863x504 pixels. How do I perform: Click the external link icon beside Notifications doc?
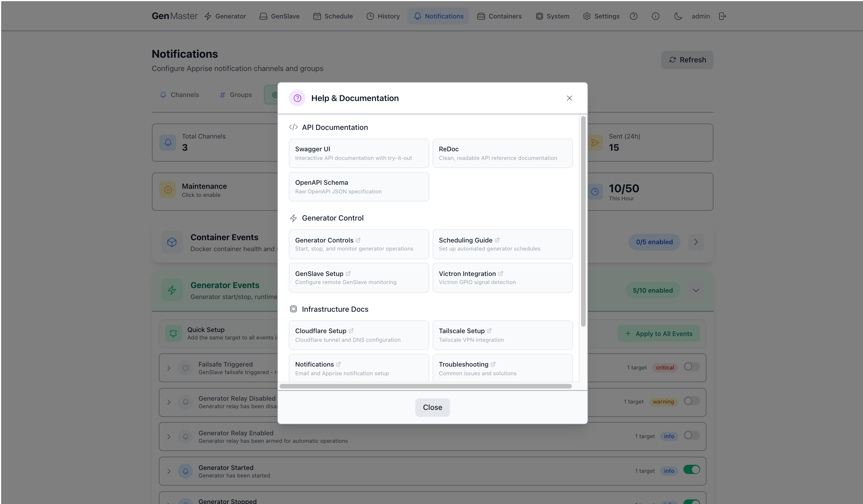338,364
